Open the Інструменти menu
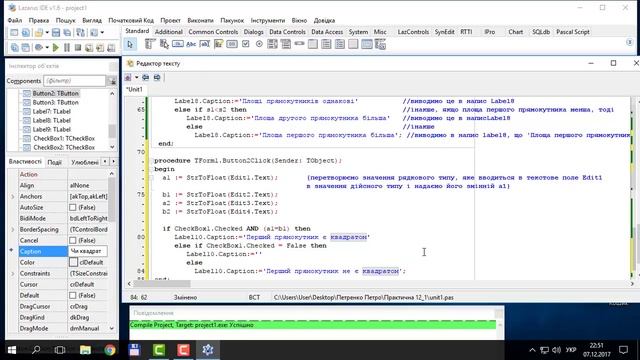The image size is (640, 360). click(268, 20)
